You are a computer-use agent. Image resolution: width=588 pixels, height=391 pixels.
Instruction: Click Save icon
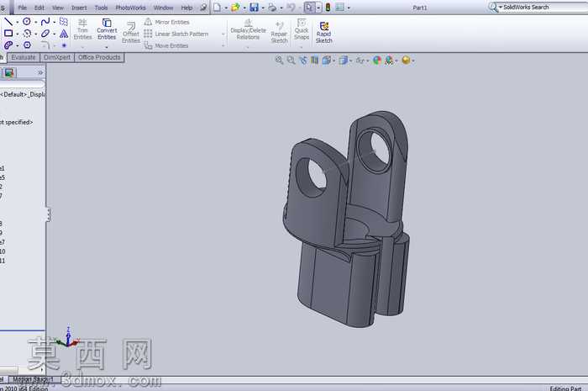point(255,7)
